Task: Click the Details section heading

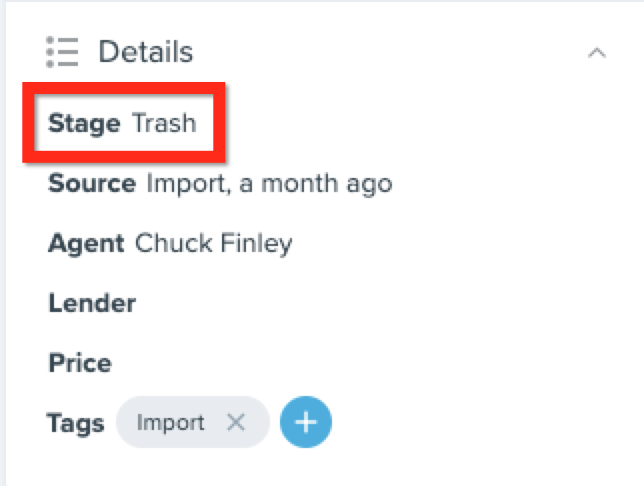Action: point(146,52)
